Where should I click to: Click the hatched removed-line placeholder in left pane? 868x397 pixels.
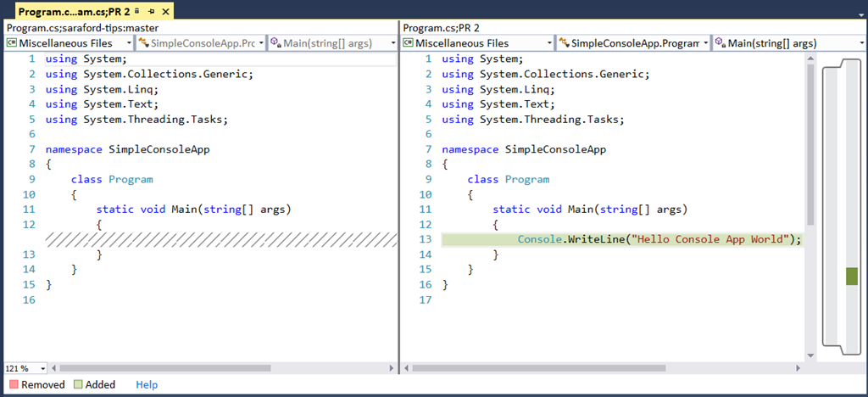220,239
